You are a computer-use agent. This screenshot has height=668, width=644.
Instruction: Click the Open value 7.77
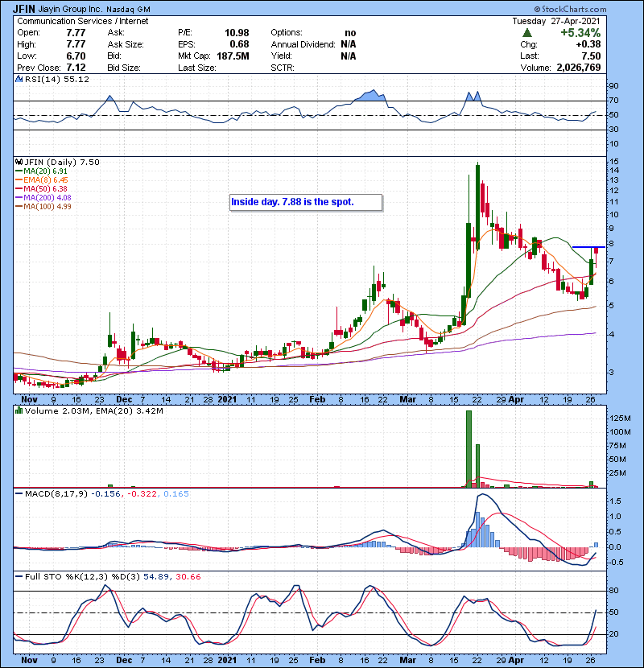click(x=76, y=33)
